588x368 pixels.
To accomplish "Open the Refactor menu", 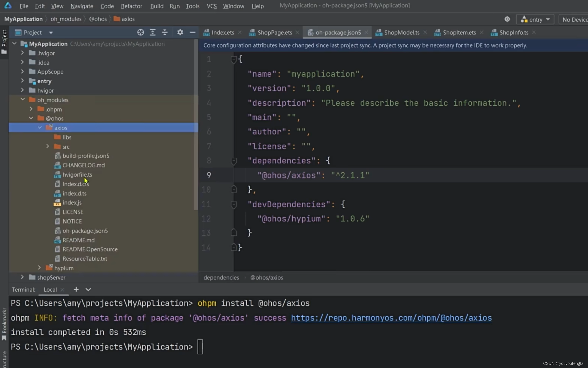I will click(x=131, y=6).
